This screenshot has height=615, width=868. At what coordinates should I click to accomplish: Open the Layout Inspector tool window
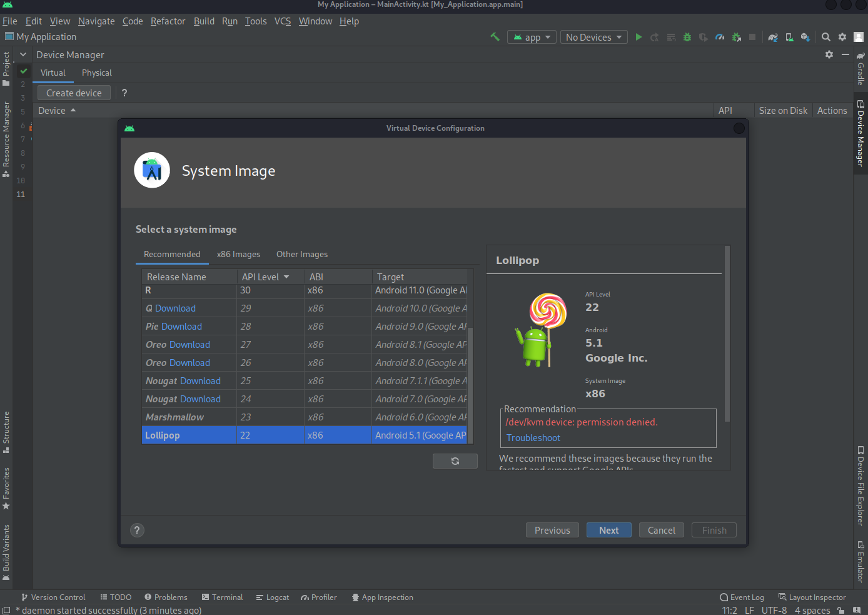(x=812, y=597)
